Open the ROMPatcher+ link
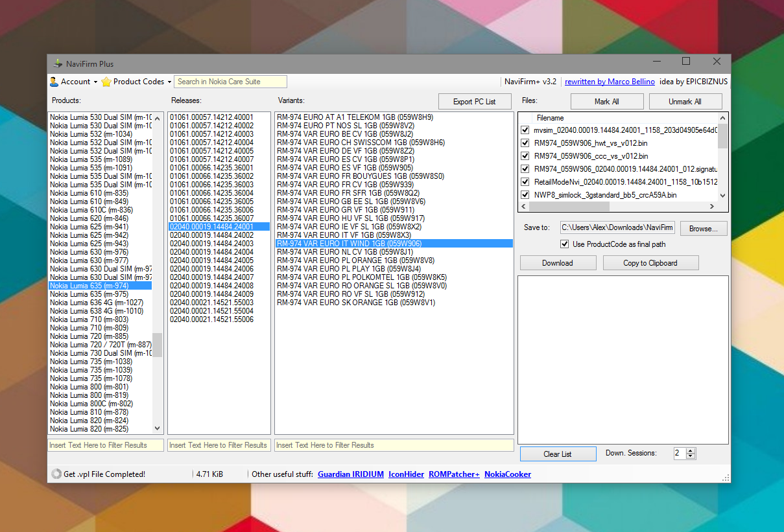Viewport: 784px width, 532px height. coord(454,474)
